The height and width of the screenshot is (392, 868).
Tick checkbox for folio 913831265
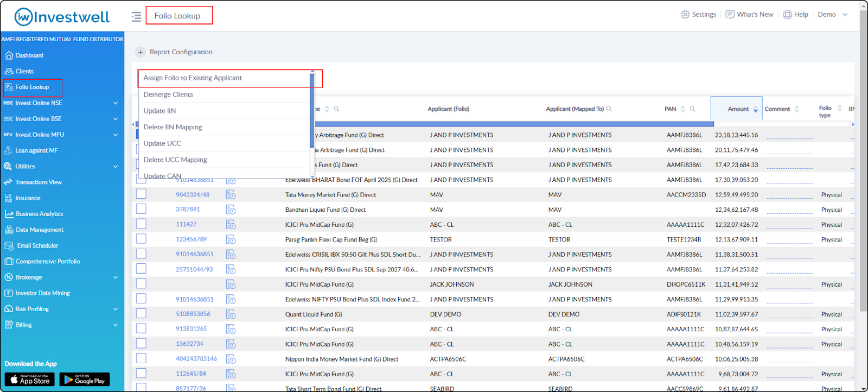[x=141, y=328]
